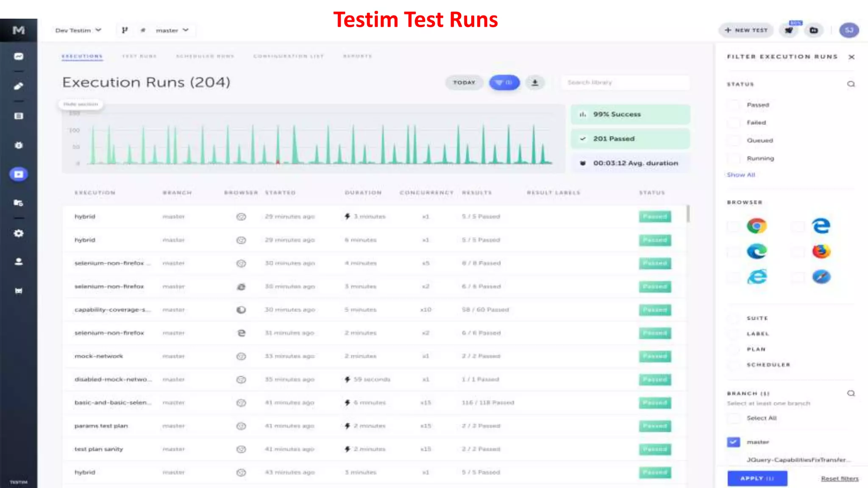The image size is (868, 488).
Task: Check the Passed status checkbox
Action: coord(734,105)
